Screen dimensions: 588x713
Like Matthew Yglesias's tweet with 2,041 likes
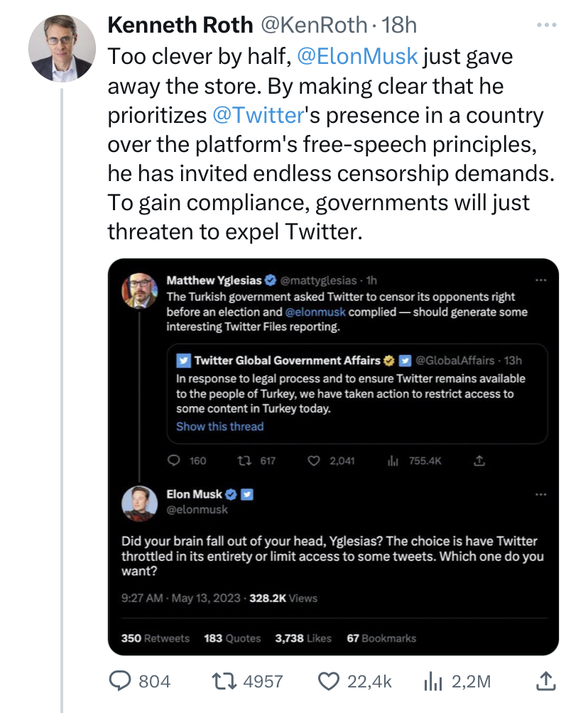tap(315, 461)
